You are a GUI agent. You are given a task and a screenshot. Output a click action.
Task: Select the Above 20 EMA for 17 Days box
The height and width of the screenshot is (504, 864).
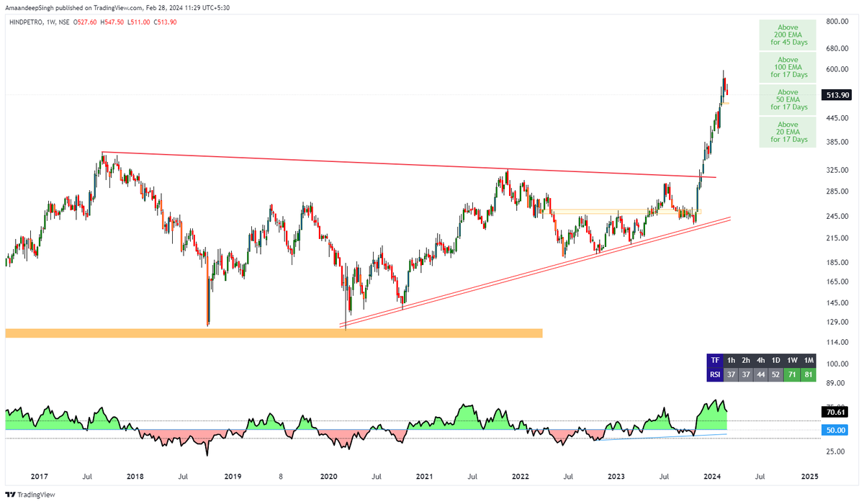pos(788,132)
